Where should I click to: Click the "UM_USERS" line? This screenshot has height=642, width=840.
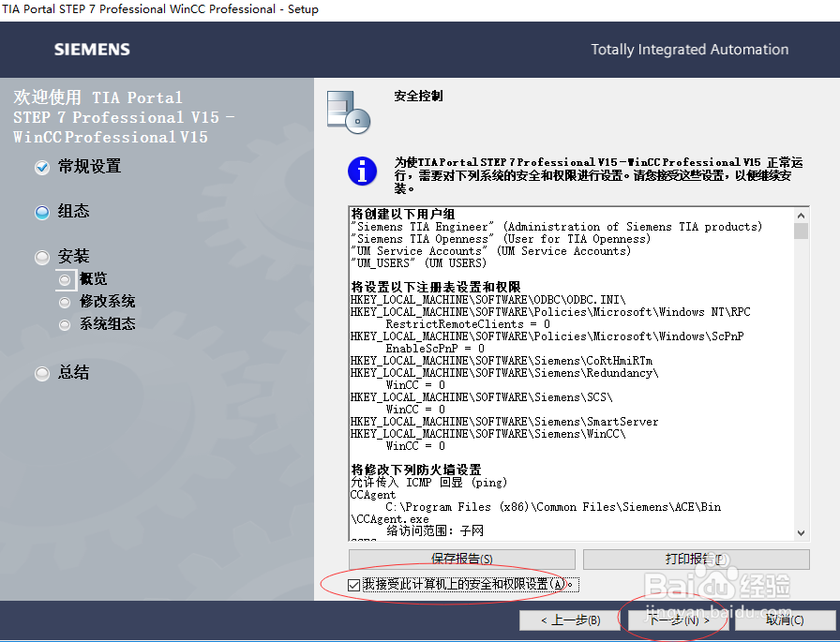tap(418, 263)
